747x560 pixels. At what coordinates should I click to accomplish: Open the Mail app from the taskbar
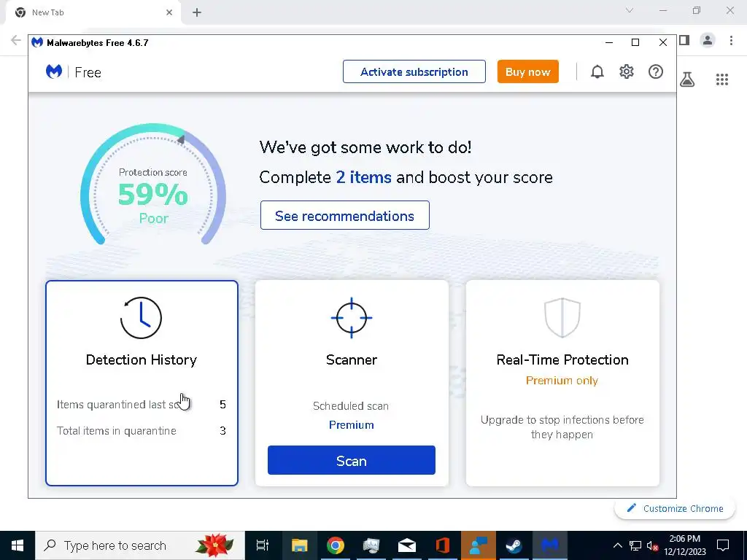(407, 545)
